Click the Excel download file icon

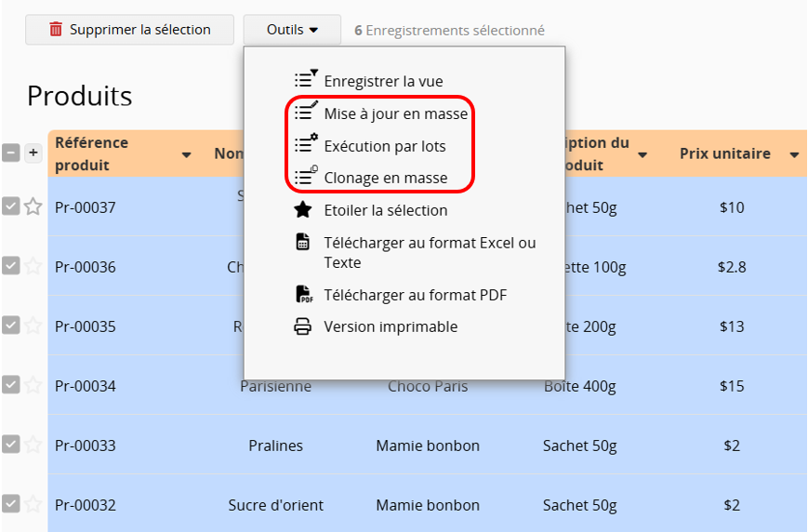tap(303, 243)
